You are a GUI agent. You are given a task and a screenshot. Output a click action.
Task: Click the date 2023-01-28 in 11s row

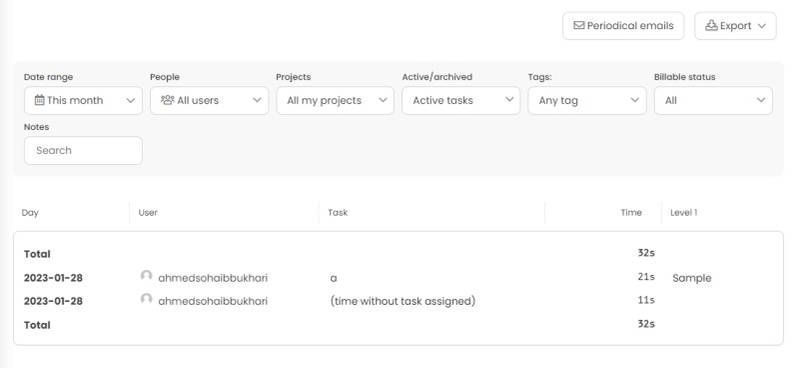53,301
